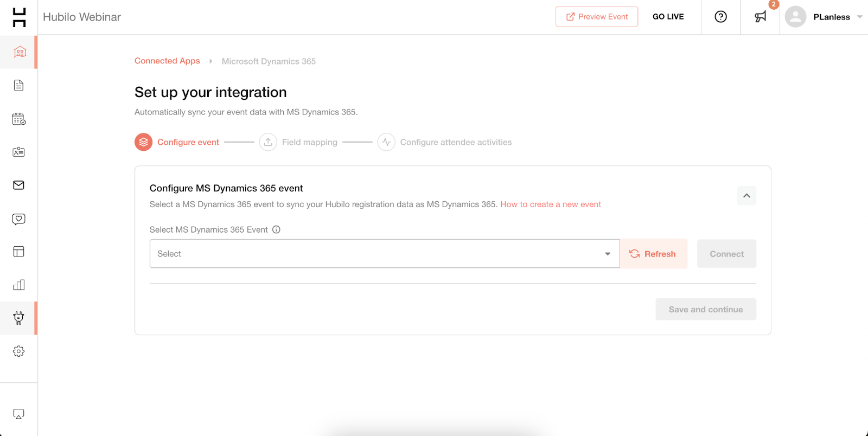Open the event home sidebar icon

20,52
